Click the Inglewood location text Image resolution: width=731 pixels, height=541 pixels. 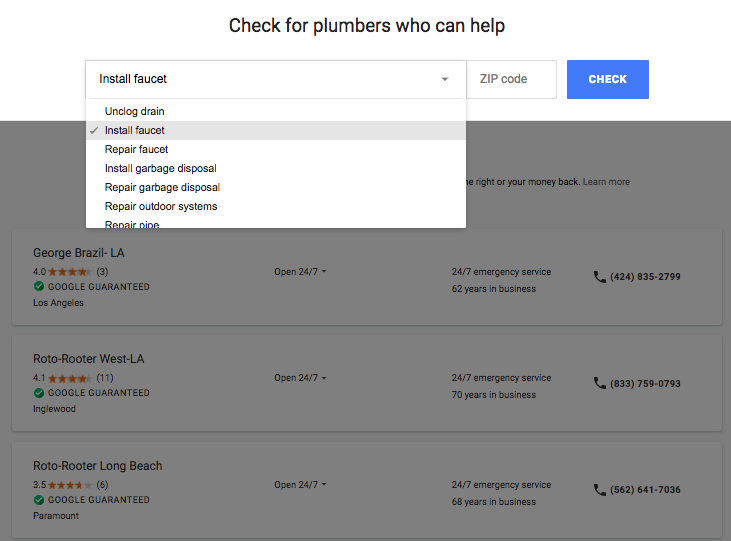54,409
